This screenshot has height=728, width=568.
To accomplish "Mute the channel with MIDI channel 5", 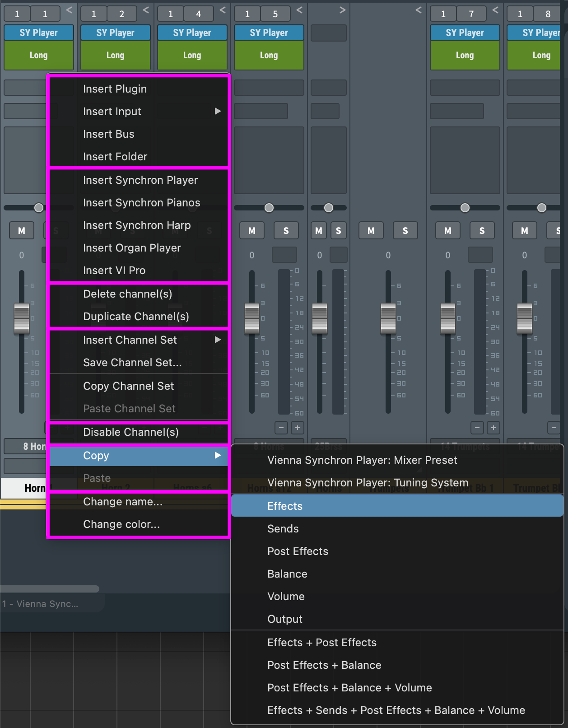I will 252,231.
